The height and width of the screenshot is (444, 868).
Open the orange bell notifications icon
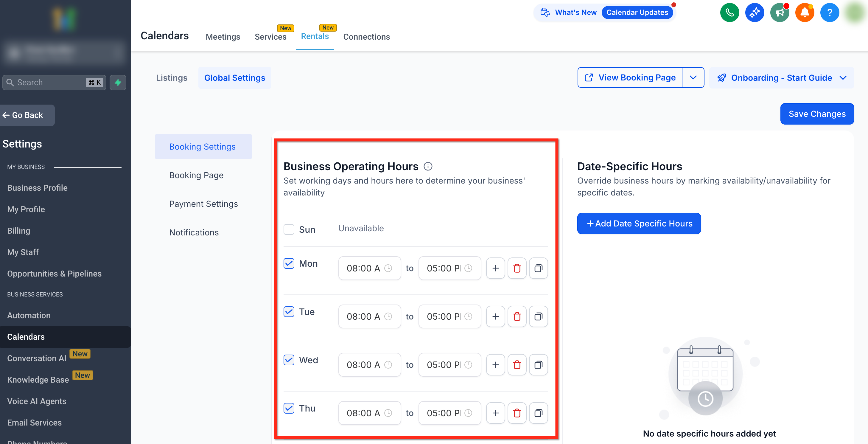tap(804, 13)
